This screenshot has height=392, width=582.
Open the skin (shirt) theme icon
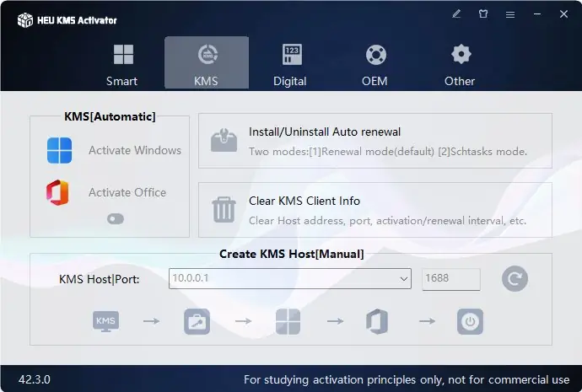(x=483, y=14)
